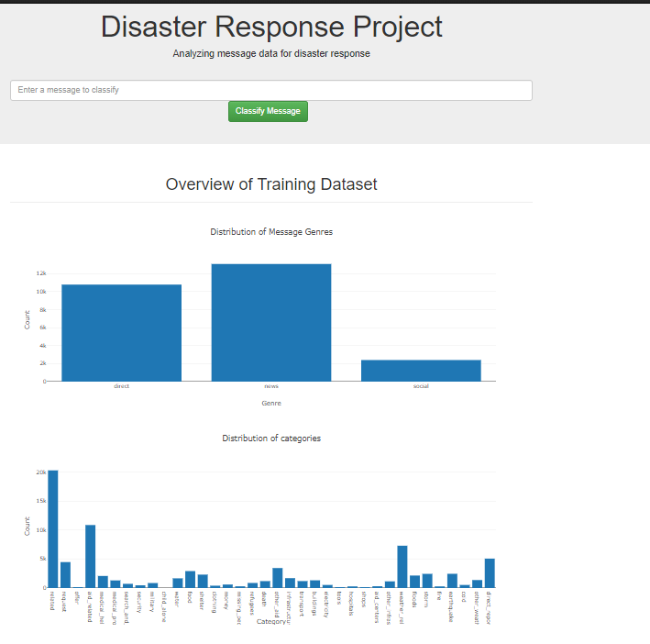Click the 'floods' category bar
This screenshot has width=650, height=644.
click(415, 582)
